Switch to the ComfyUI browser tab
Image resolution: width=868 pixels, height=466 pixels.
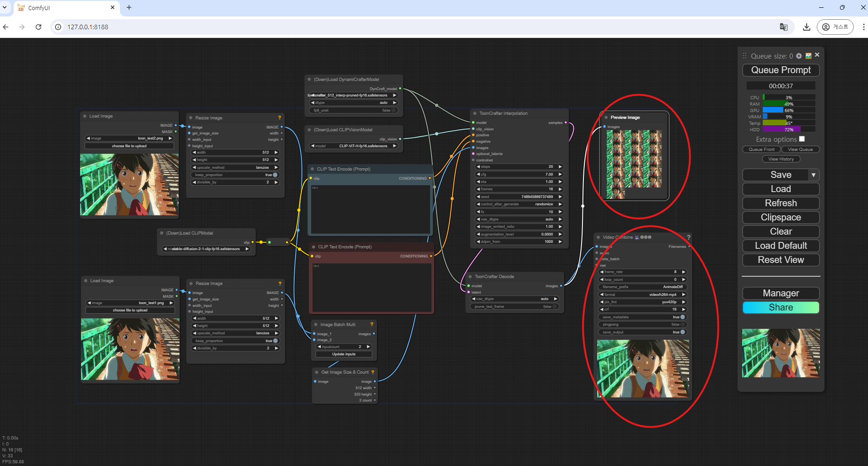(66, 8)
